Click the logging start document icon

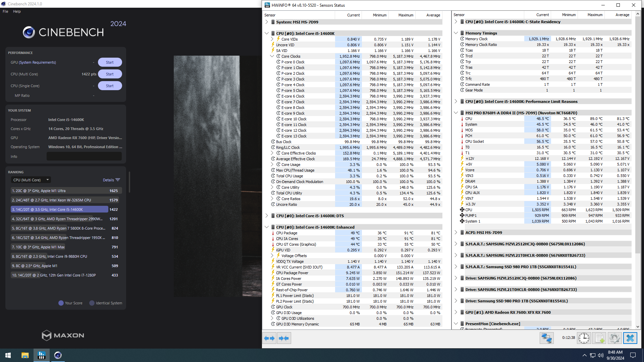click(x=599, y=338)
